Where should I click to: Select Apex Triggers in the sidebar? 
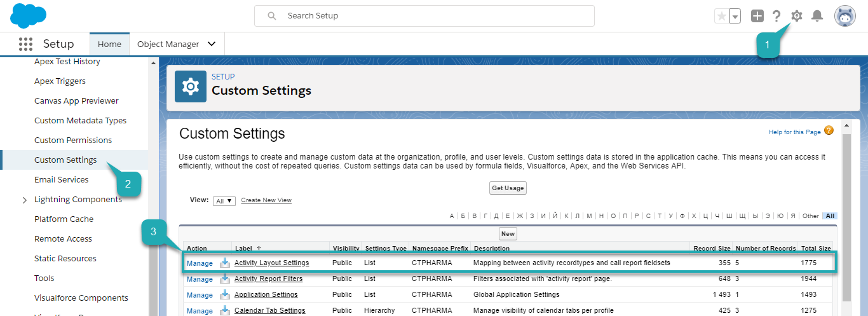[60, 81]
